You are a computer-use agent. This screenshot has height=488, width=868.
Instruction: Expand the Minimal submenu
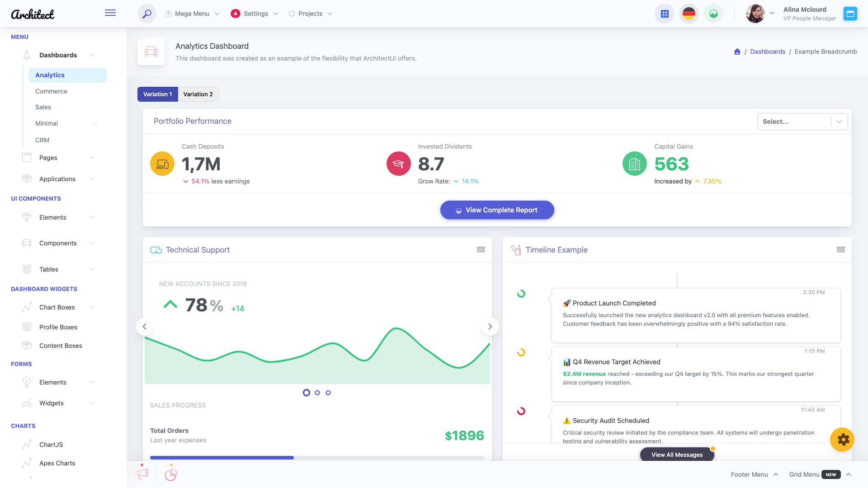click(47, 123)
